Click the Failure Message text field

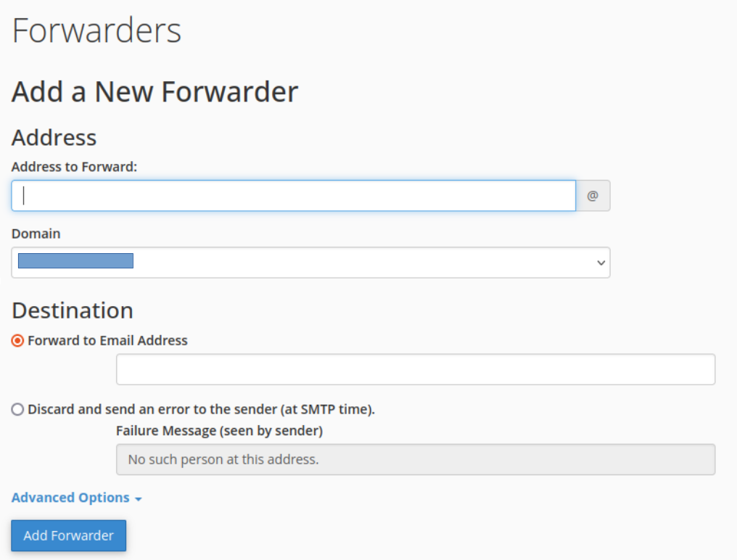coord(416,459)
